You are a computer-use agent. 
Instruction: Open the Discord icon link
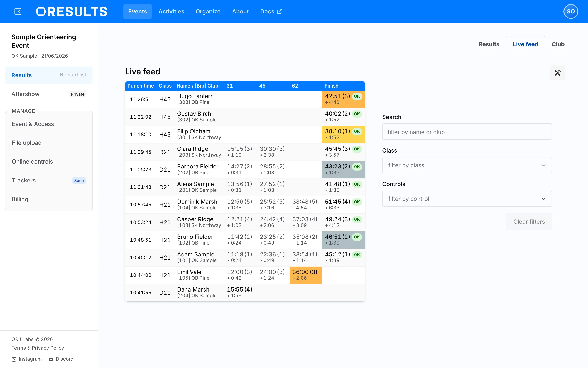[x=51, y=359]
